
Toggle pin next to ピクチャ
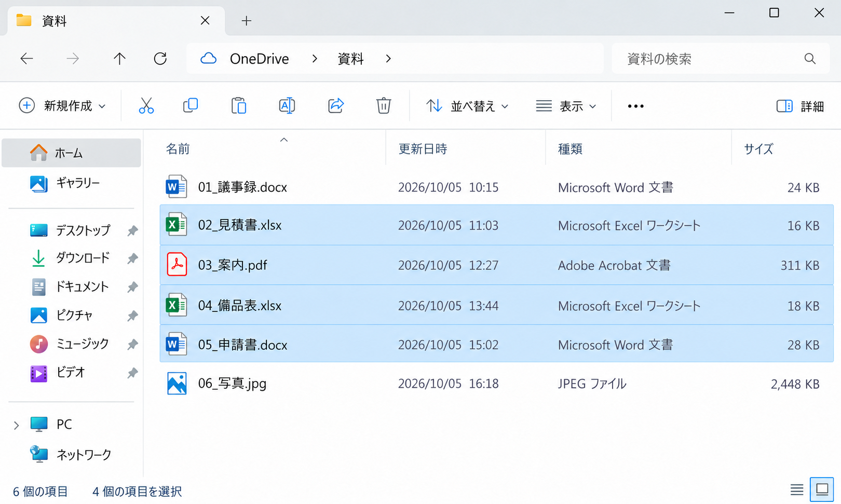(132, 316)
